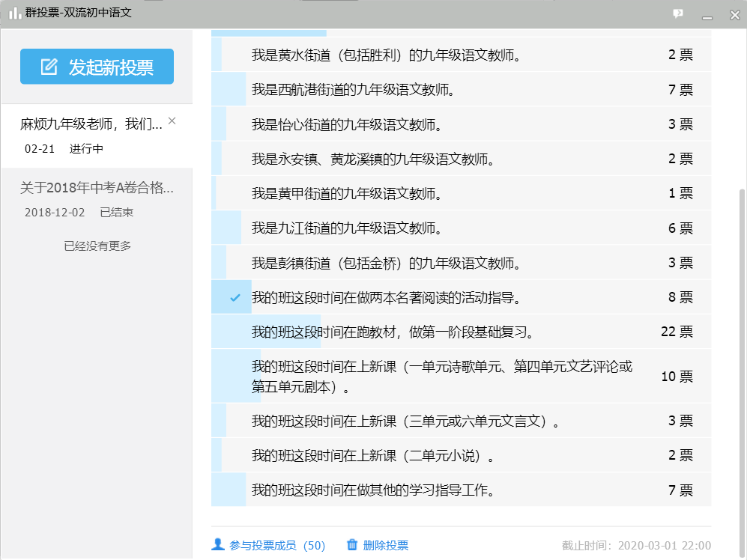
Task: Click the checkmark on the selected option
Action: 235,298
